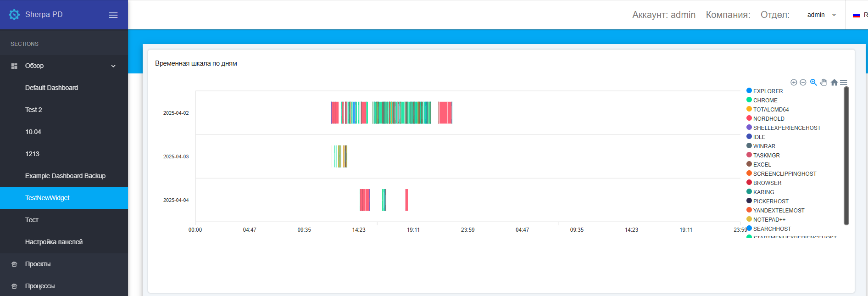Click the Sherpa PD gear logo

pos(14,15)
